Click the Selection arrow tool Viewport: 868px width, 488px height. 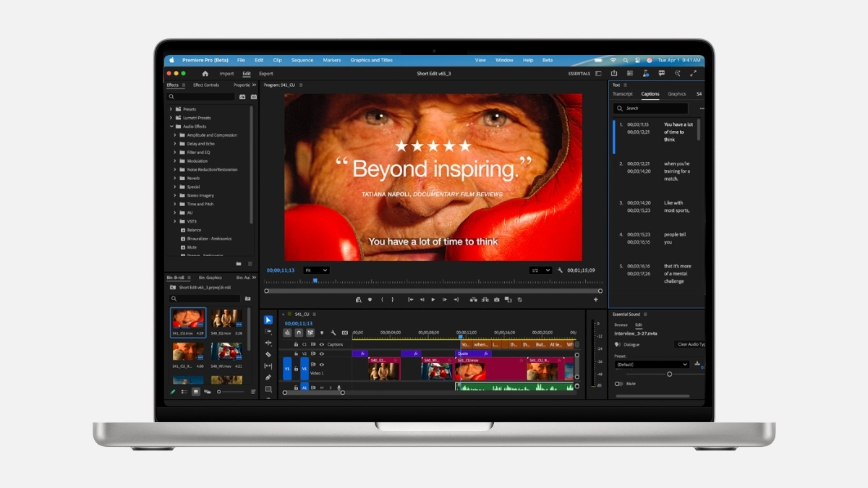(268, 320)
